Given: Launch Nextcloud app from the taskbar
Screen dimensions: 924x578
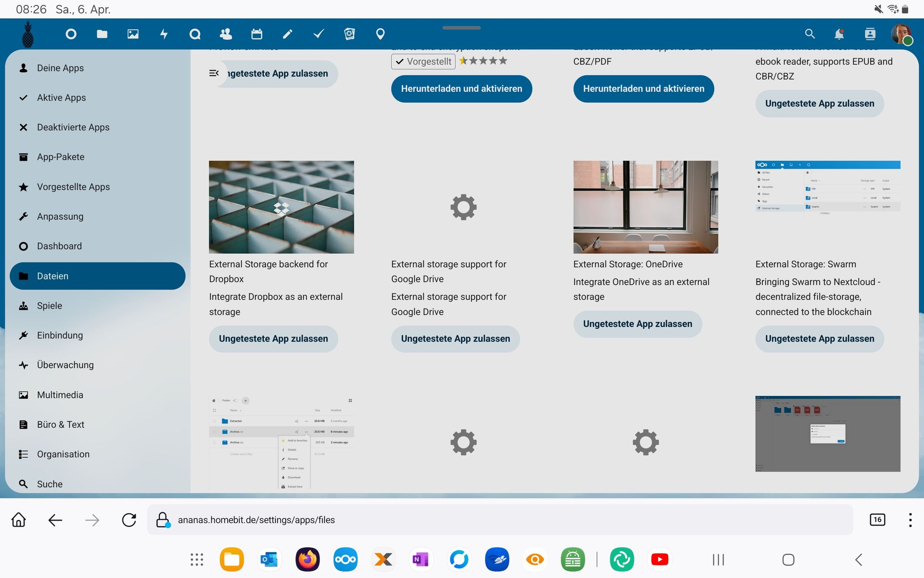Looking at the screenshot, I should (346, 559).
